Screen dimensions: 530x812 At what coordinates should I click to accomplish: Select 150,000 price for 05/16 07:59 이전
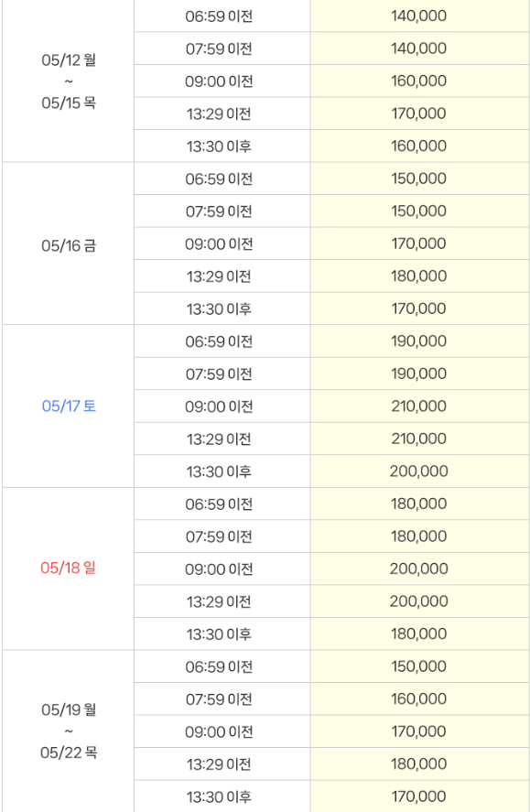[x=418, y=211]
